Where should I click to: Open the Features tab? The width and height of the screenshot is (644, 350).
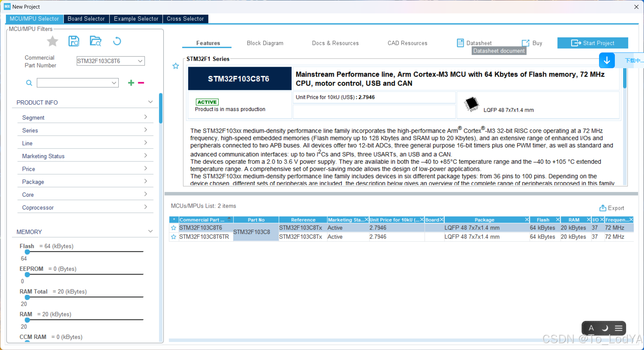[208, 43]
